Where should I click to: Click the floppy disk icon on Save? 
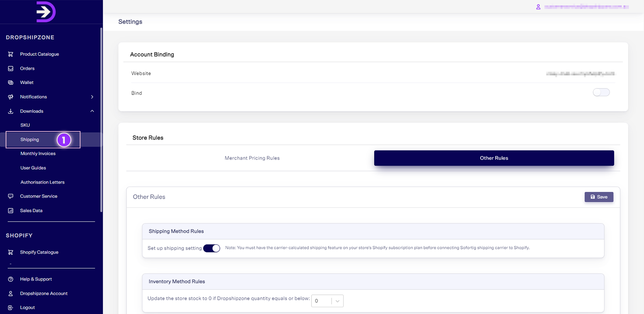[x=592, y=197]
